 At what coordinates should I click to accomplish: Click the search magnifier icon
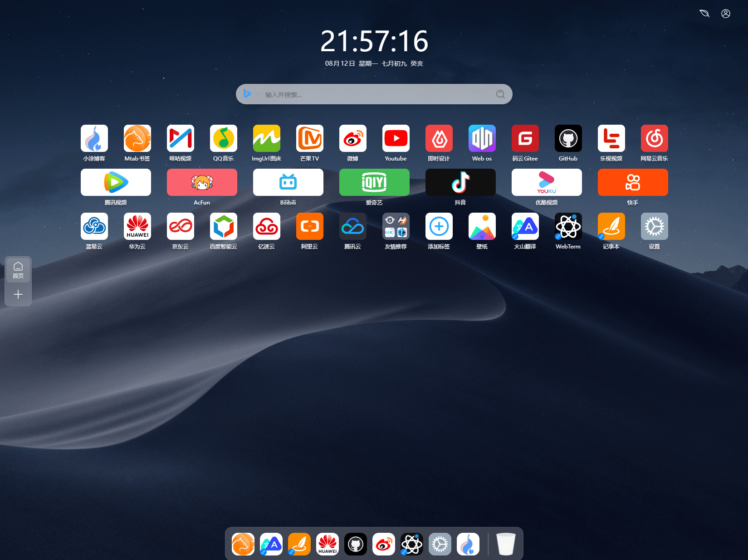click(x=500, y=94)
